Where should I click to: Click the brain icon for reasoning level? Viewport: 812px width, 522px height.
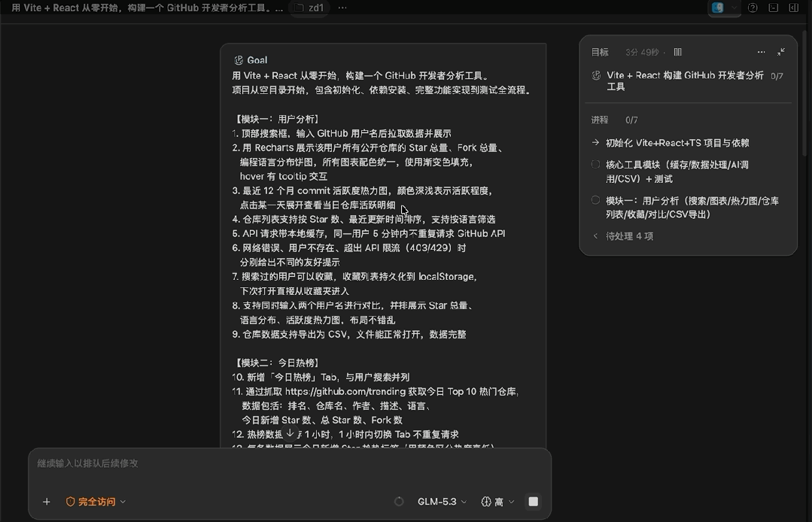coord(485,501)
